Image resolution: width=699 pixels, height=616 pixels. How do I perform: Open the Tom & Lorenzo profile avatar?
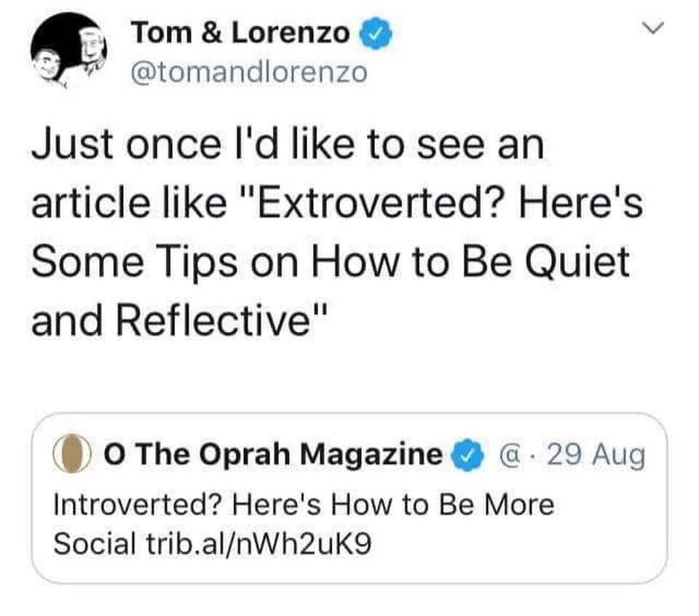pyautogui.click(x=68, y=50)
